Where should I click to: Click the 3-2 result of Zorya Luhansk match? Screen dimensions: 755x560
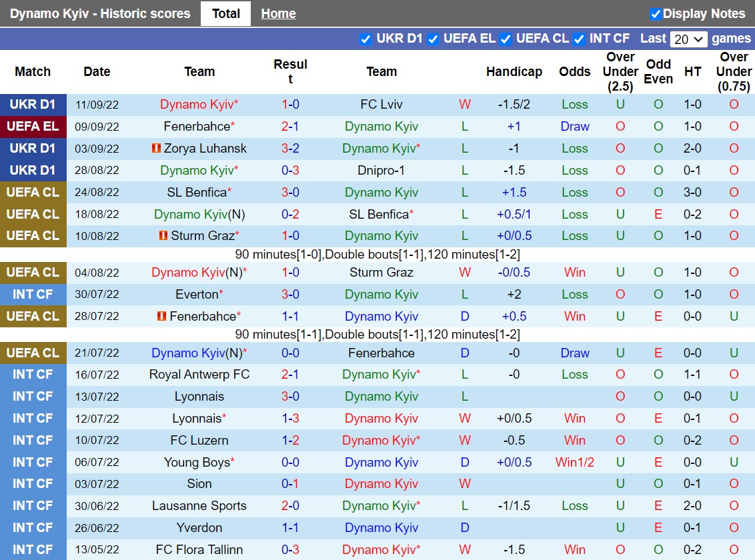(290, 148)
